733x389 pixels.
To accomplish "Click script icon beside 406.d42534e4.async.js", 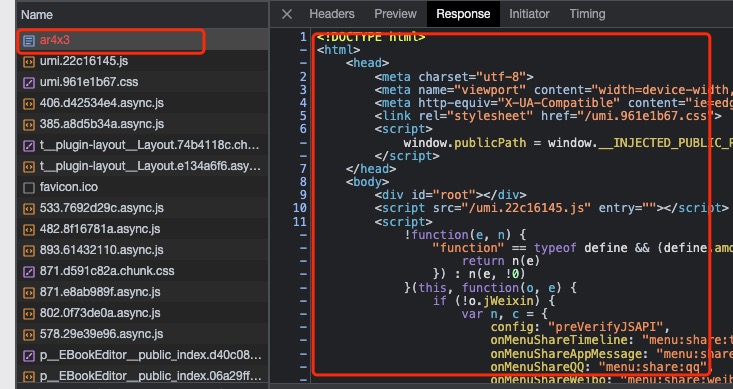I will coord(29,104).
